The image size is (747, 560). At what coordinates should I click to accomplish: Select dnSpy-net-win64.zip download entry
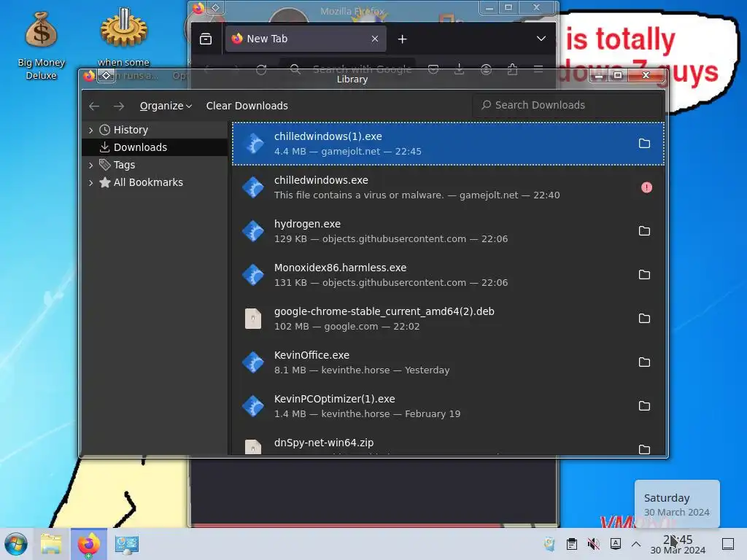(x=448, y=443)
